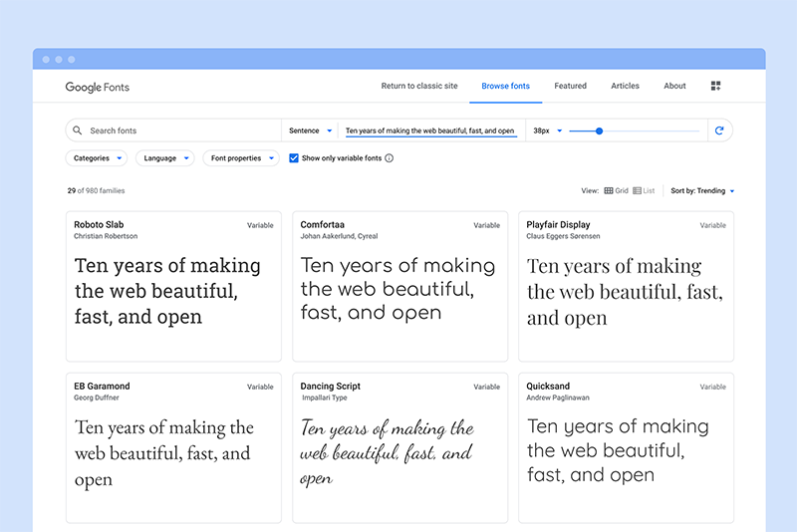
Task: Open the Featured tab
Action: pyautogui.click(x=570, y=86)
